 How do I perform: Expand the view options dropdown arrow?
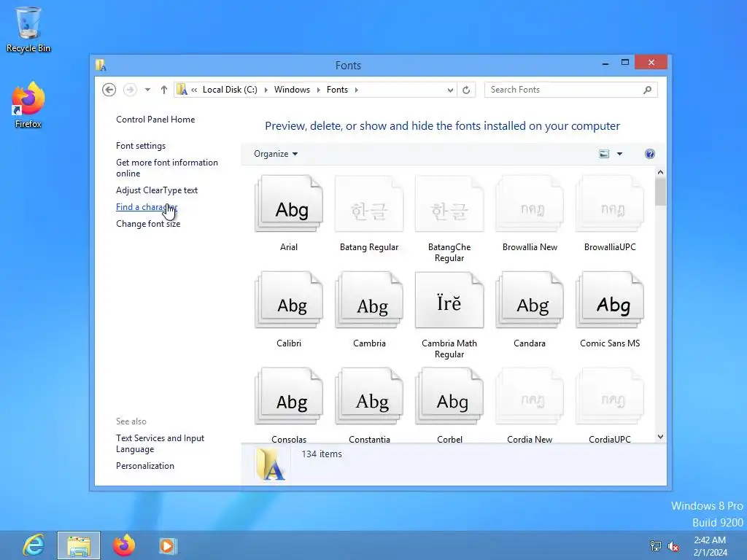pyautogui.click(x=620, y=154)
